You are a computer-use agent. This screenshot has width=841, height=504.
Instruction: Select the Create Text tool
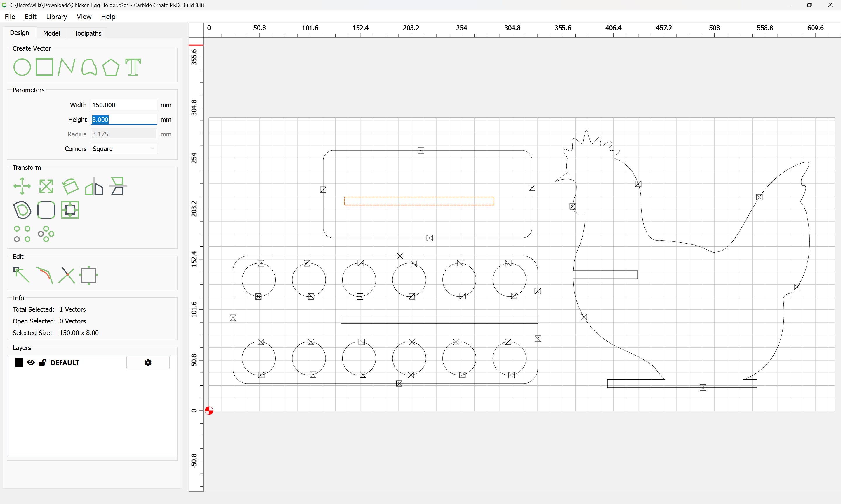click(x=133, y=67)
